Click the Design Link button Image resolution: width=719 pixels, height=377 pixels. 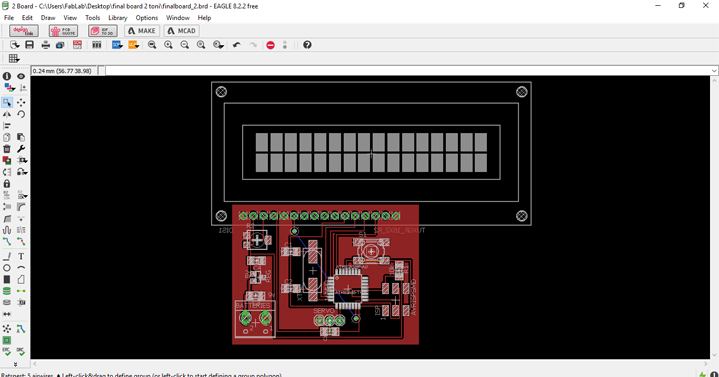[24, 31]
